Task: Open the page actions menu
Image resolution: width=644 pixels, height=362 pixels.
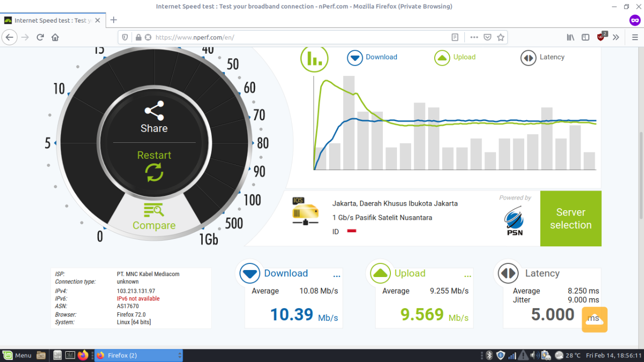Action: [474, 37]
